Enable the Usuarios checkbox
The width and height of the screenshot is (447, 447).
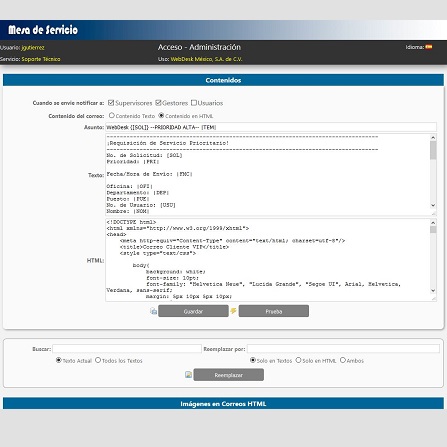coord(194,103)
